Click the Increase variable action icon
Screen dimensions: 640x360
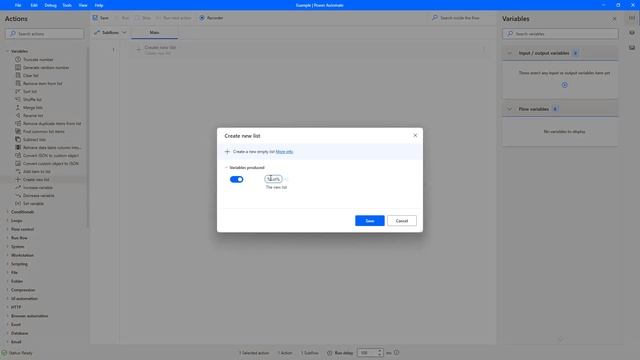tap(18, 187)
